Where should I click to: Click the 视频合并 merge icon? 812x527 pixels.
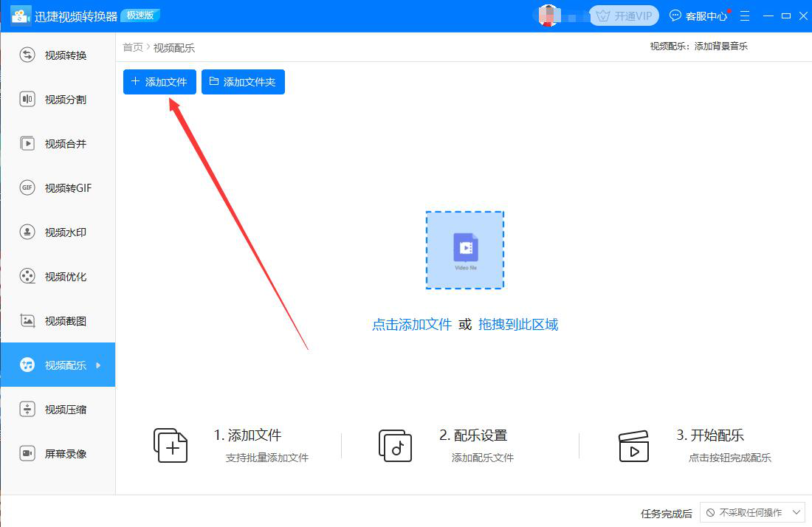point(27,143)
